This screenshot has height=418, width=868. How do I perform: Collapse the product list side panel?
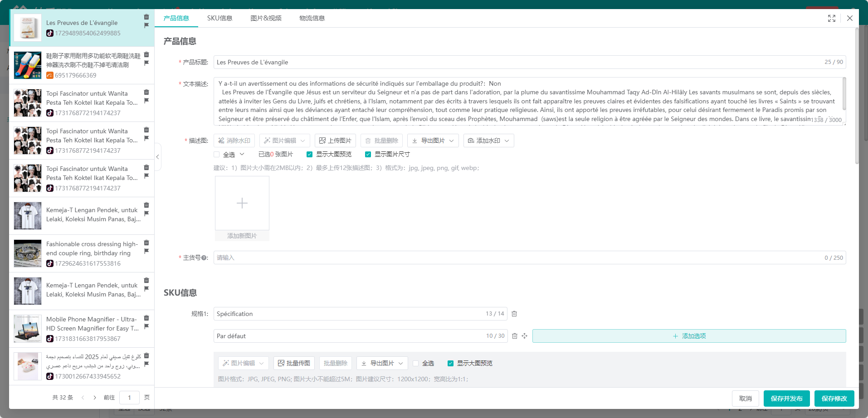point(158,157)
